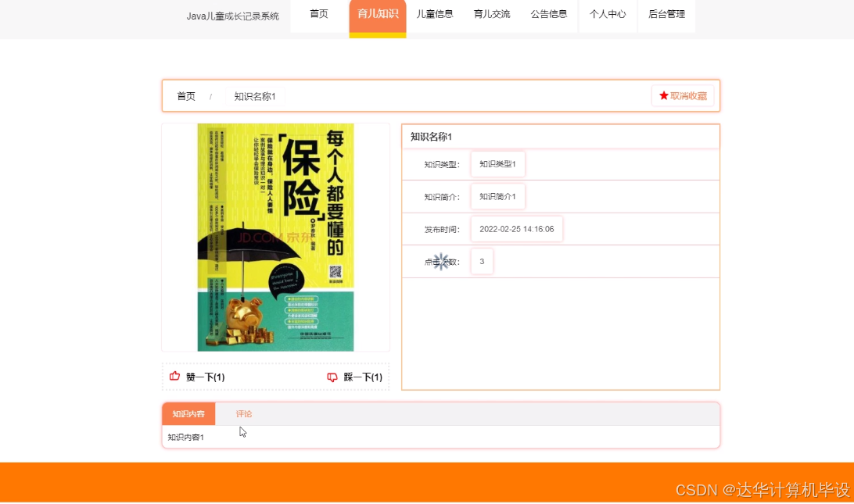Click the 知识简介: label
The image size is (854, 504).
(x=442, y=197)
